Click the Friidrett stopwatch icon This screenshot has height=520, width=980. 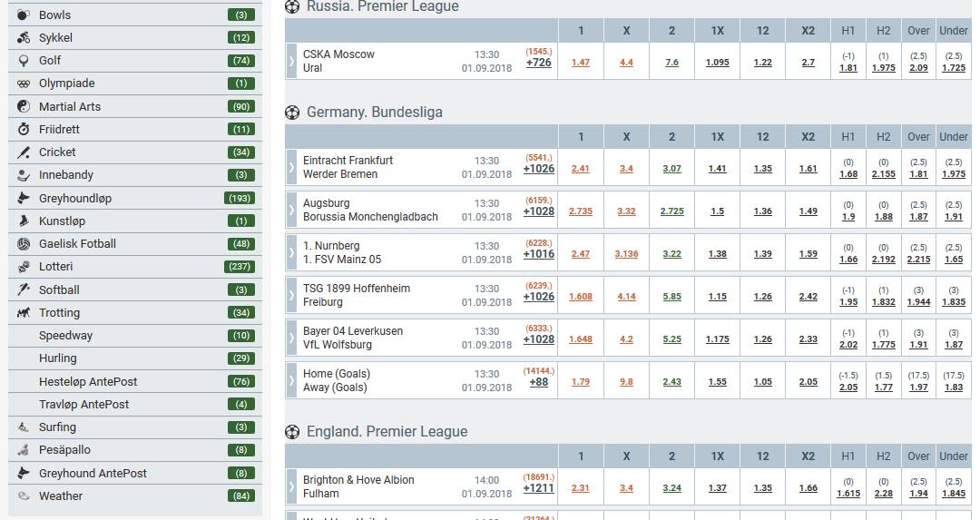coord(24,130)
